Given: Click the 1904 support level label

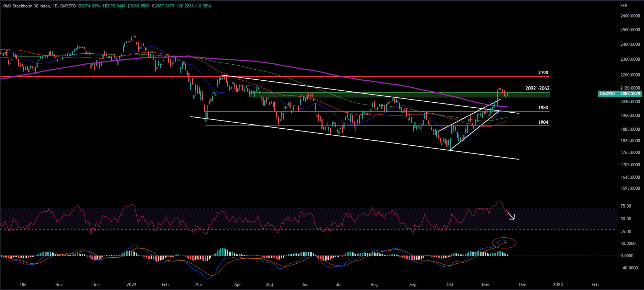Looking at the screenshot, I should pyautogui.click(x=543, y=122).
